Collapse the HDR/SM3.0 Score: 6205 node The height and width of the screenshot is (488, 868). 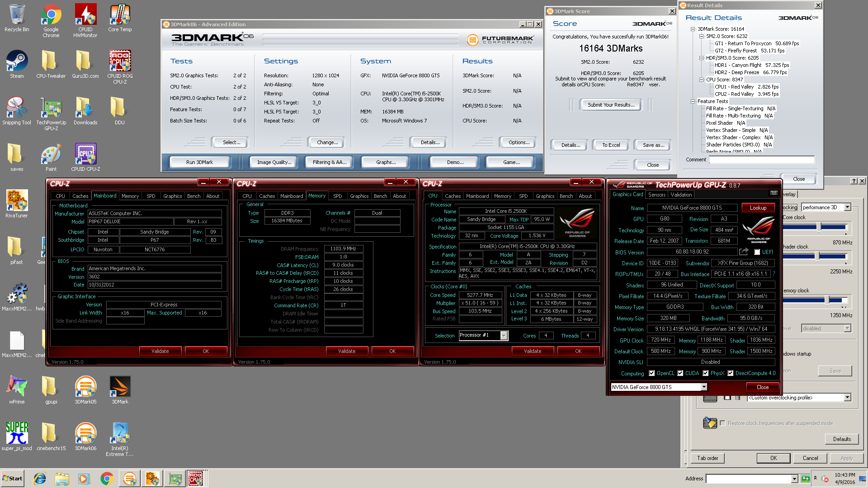pos(701,58)
